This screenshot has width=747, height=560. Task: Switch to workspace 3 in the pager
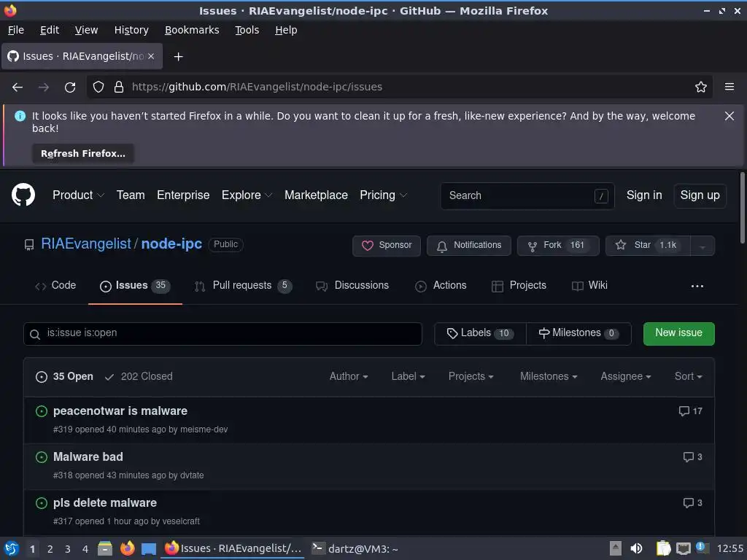point(68,549)
